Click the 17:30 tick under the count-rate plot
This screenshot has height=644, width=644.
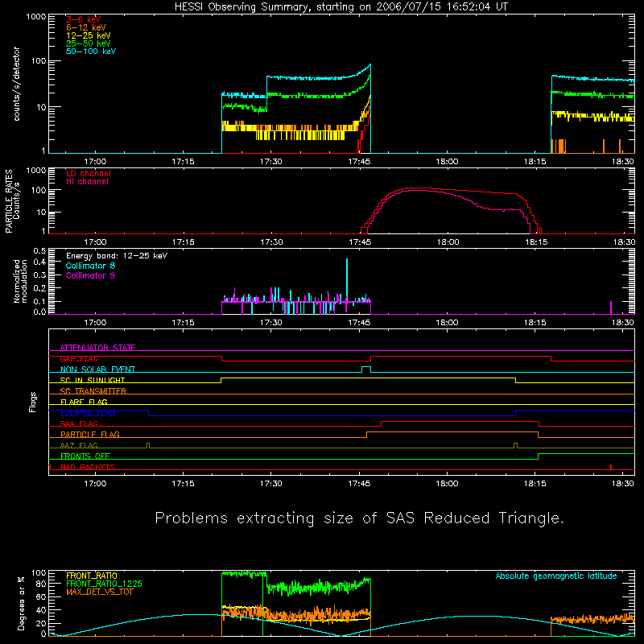(x=271, y=162)
